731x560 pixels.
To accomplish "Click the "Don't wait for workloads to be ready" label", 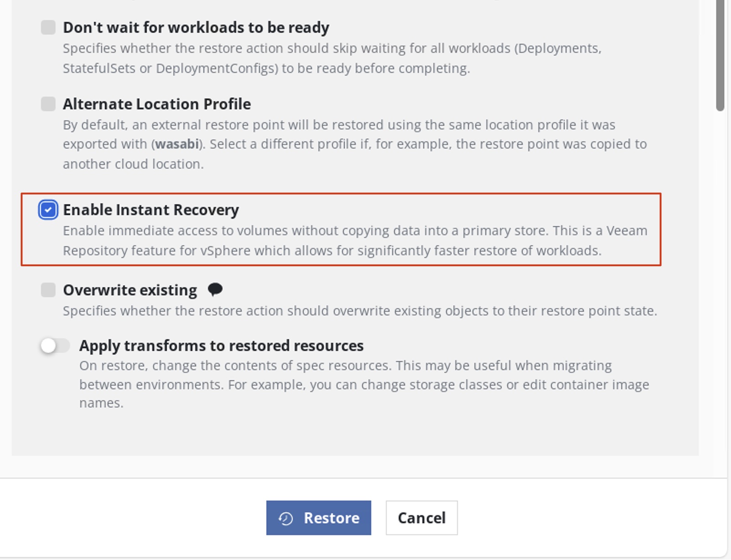I will click(x=196, y=27).
